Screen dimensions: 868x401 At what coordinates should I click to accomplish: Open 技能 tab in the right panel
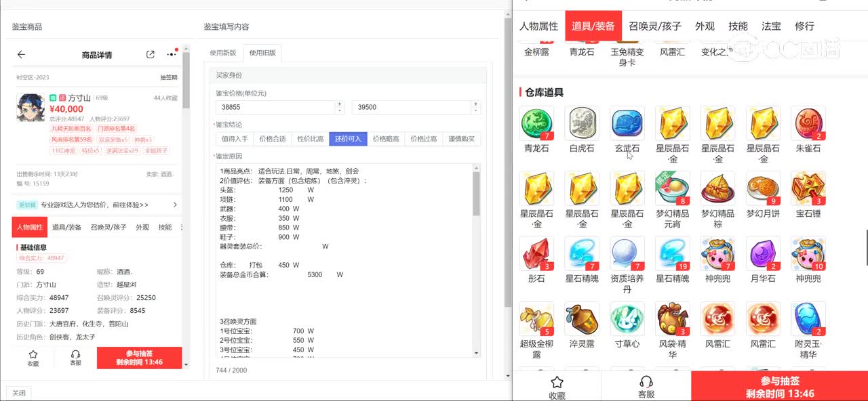738,26
